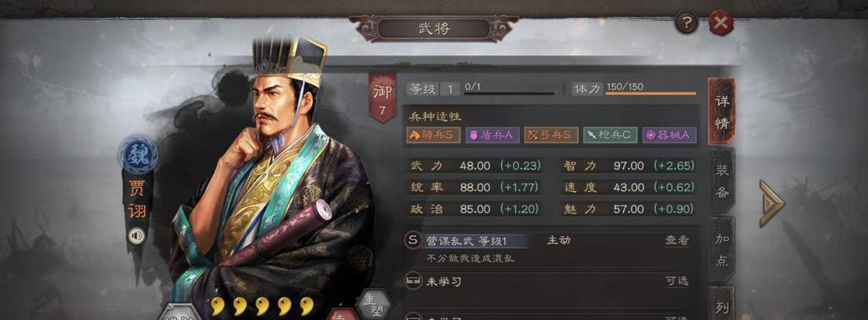Go to next general with the arrow
The width and height of the screenshot is (868, 320).
771,203
